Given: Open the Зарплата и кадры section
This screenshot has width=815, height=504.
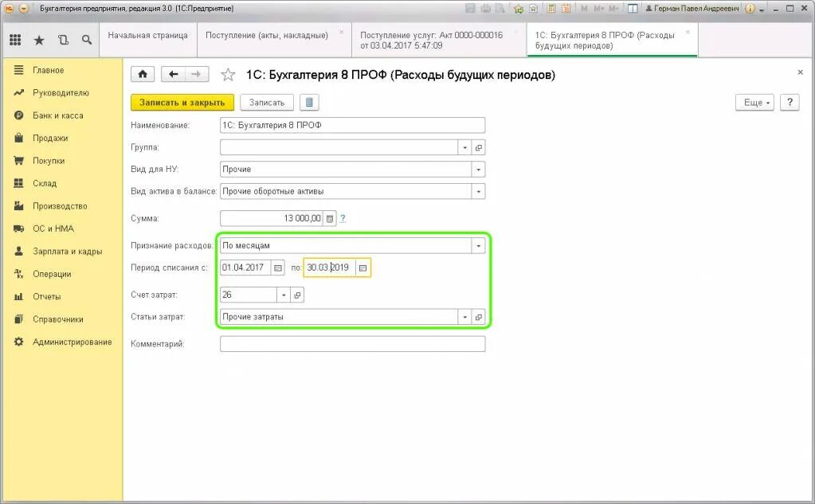Looking at the screenshot, I should pos(67,252).
